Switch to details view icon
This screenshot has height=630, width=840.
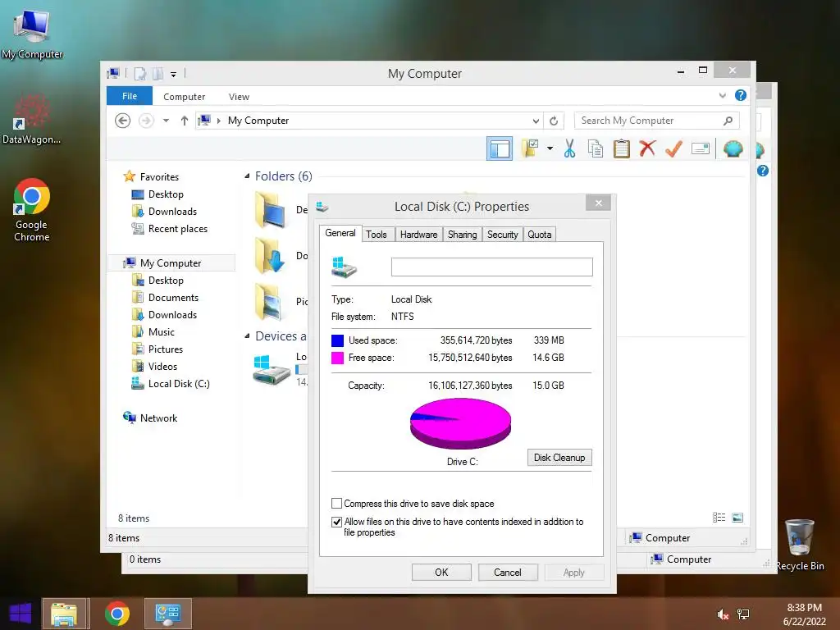pyautogui.click(x=719, y=517)
